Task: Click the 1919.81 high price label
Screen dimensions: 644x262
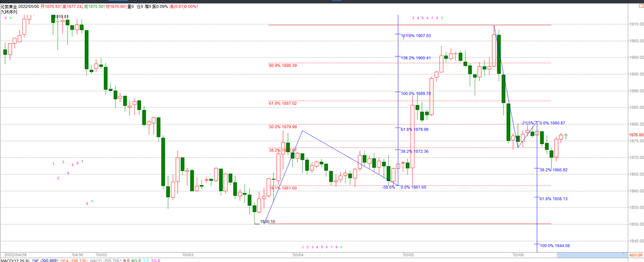Action: 61,17
